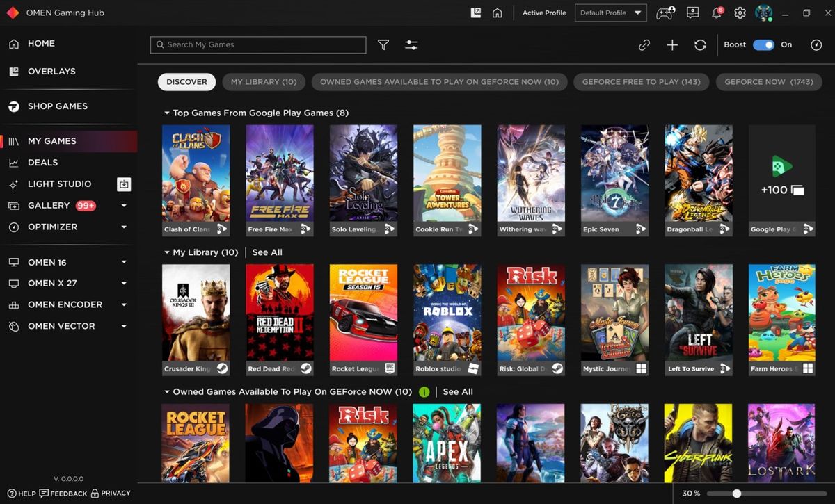The image size is (835, 504).
Task: Click the link accounts icon near Boost toggle
Action: [644, 44]
